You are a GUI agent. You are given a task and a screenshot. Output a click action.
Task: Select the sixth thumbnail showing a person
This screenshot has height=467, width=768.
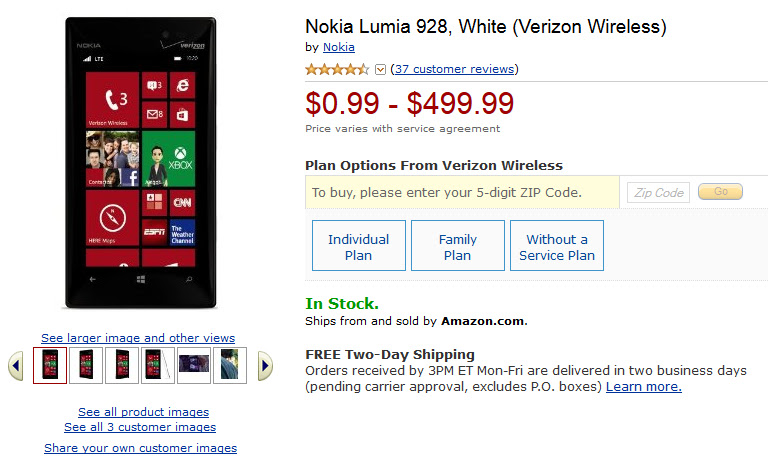pos(230,366)
